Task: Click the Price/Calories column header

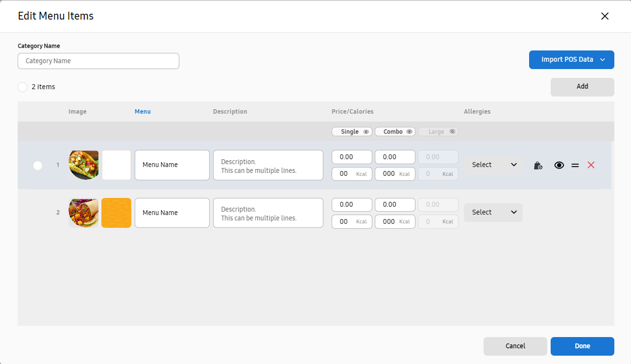Action: tap(352, 112)
